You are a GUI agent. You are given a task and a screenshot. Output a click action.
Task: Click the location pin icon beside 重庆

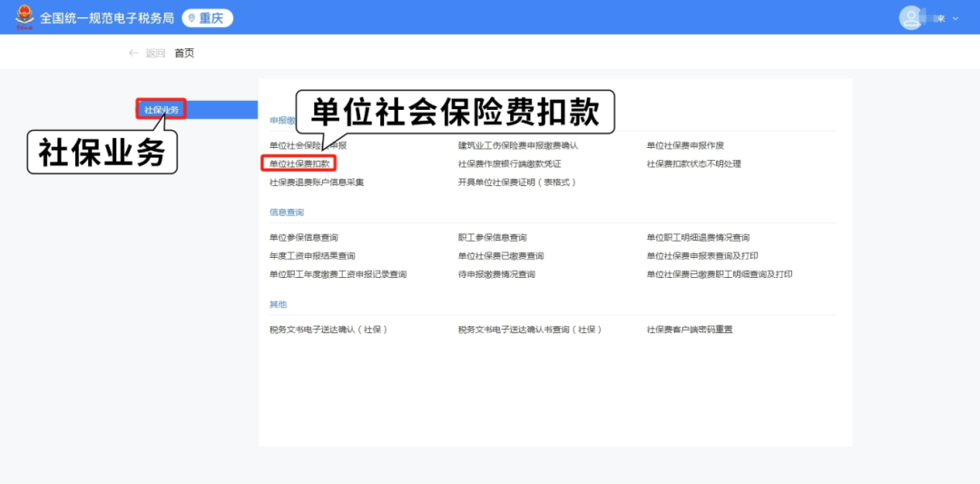191,18
